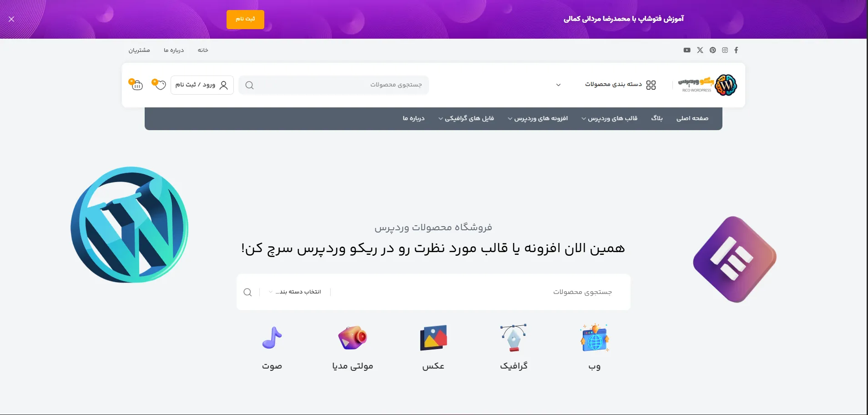Expand the دسته بندی محصولات chevron
The width and height of the screenshot is (868, 415).
tap(559, 85)
